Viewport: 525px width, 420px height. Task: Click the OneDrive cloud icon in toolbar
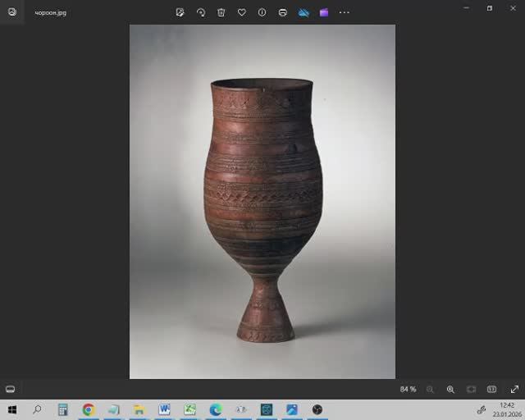point(304,13)
